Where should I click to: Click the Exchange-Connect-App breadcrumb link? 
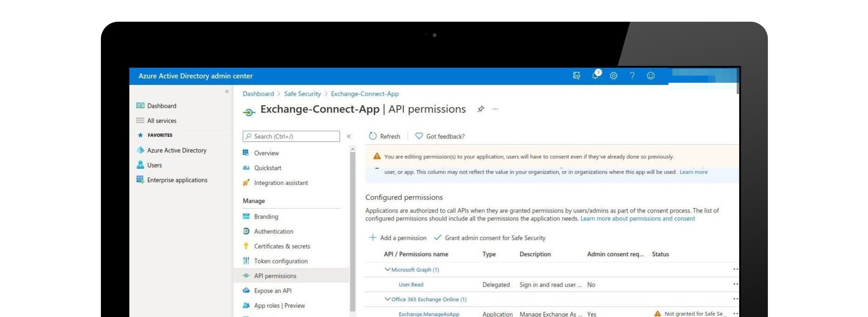[x=365, y=94]
